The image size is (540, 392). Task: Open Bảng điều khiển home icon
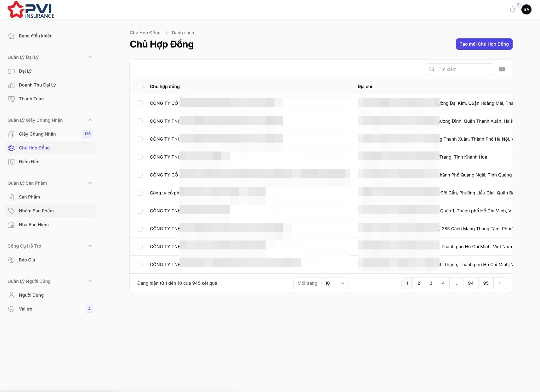(x=11, y=36)
